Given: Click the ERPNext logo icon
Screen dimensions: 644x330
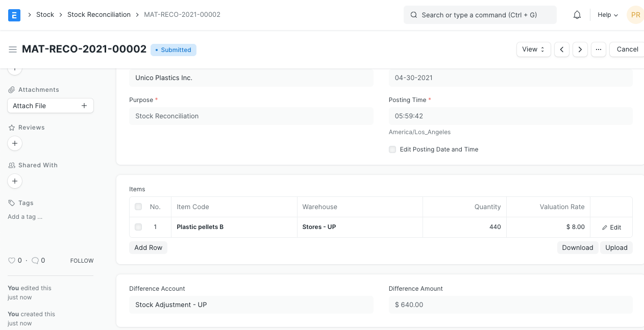Looking at the screenshot, I should pos(14,15).
